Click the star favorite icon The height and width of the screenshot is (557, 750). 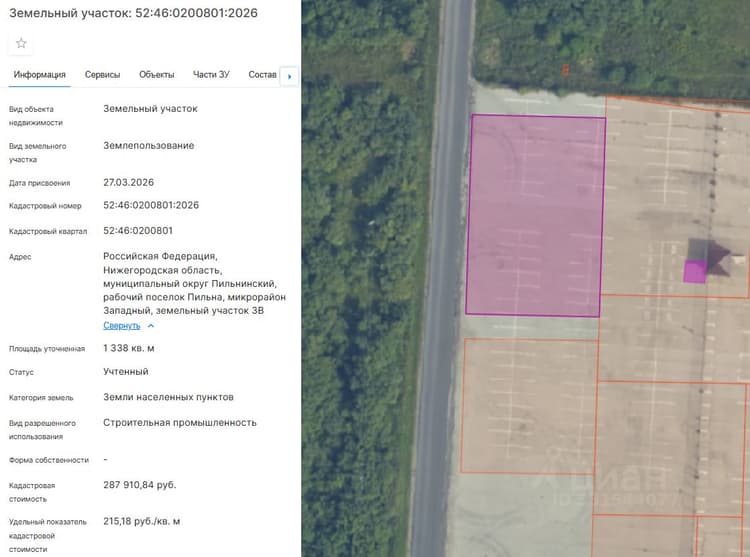(x=21, y=44)
